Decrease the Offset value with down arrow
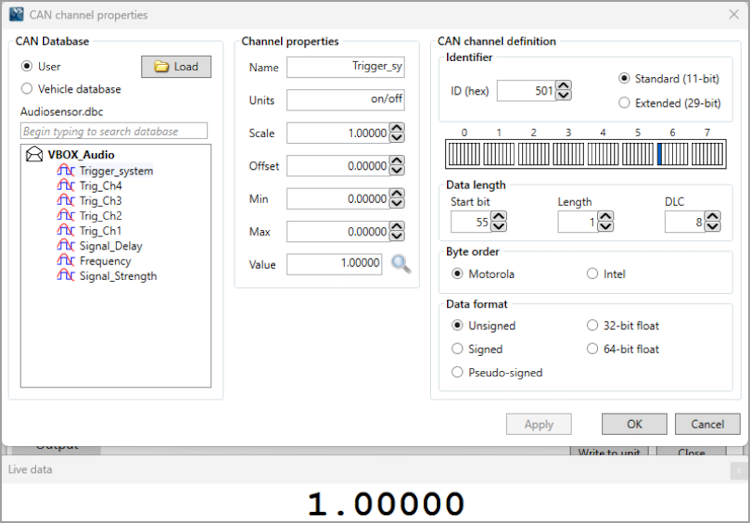 click(397, 171)
